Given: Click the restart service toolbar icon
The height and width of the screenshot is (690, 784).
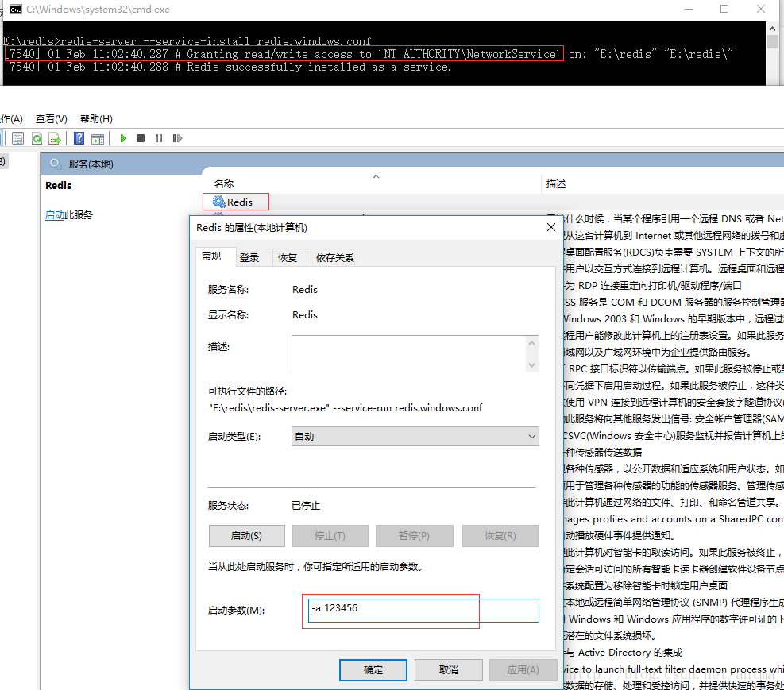Looking at the screenshot, I should pos(176,138).
